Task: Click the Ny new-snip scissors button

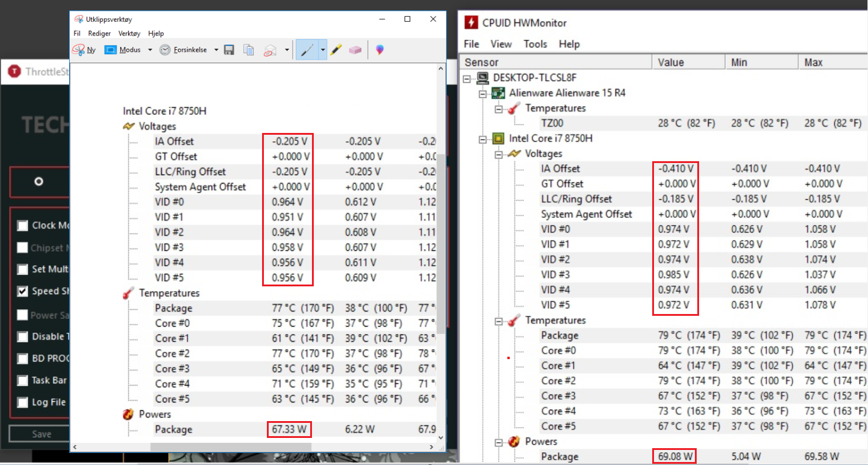Action: 84,50
